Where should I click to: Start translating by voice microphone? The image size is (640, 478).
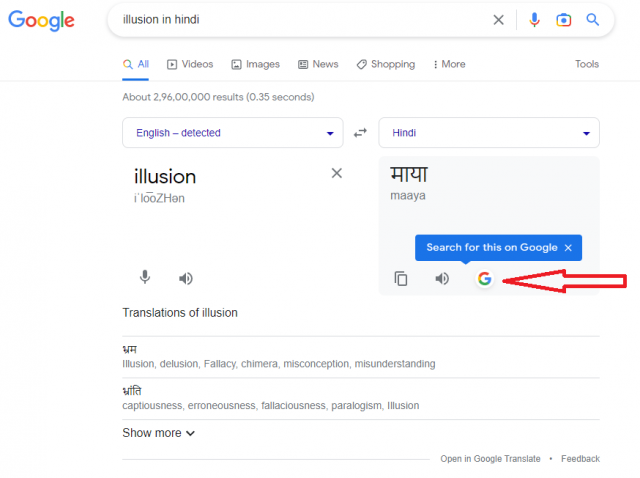(x=145, y=278)
